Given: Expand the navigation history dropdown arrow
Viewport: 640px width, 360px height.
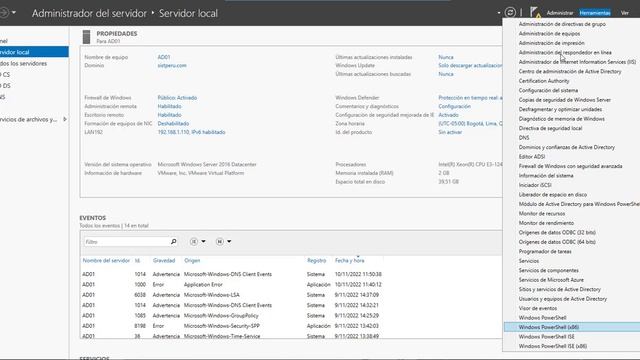Looking at the screenshot, I should pos(14,13).
